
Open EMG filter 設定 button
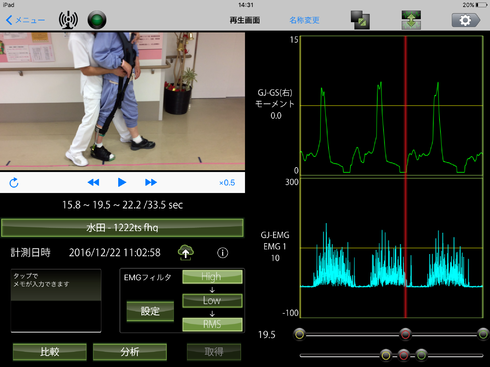coord(150,311)
